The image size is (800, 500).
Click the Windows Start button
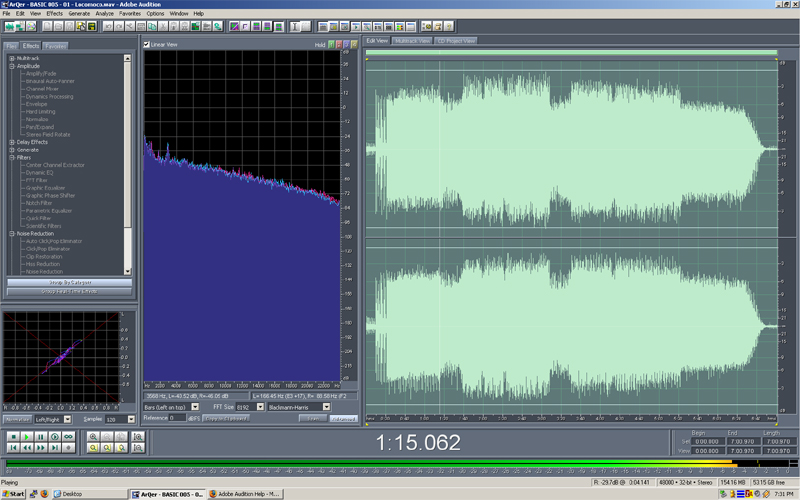click(x=13, y=494)
